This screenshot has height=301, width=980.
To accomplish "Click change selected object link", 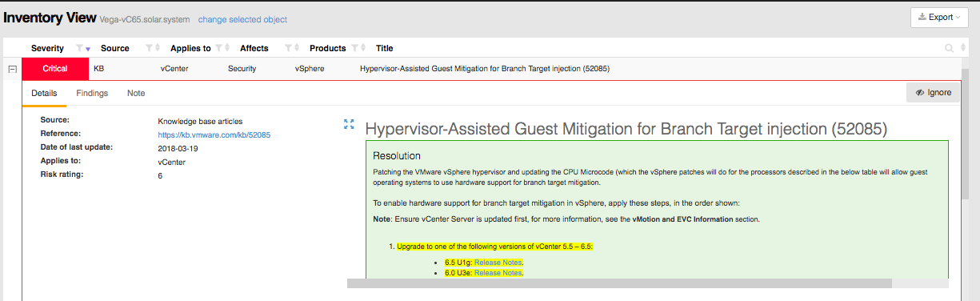I will coord(242,19).
